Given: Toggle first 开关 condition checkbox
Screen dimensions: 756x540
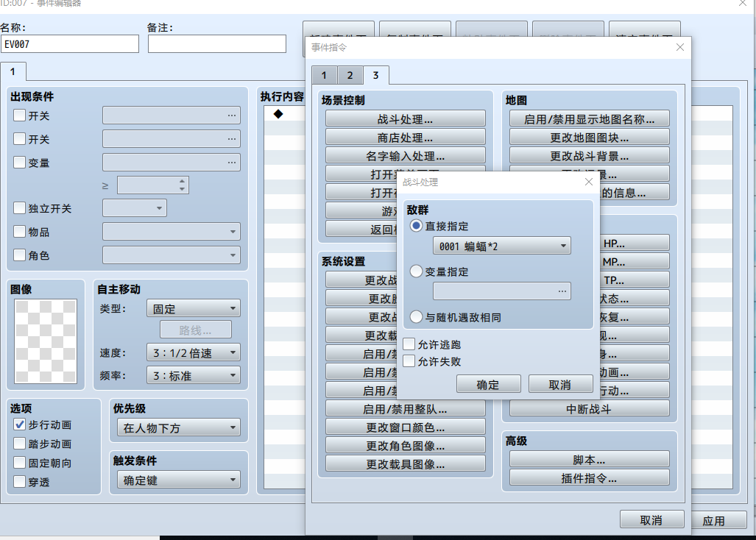Looking at the screenshot, I should pyautogui.click(x=19, y=115).
